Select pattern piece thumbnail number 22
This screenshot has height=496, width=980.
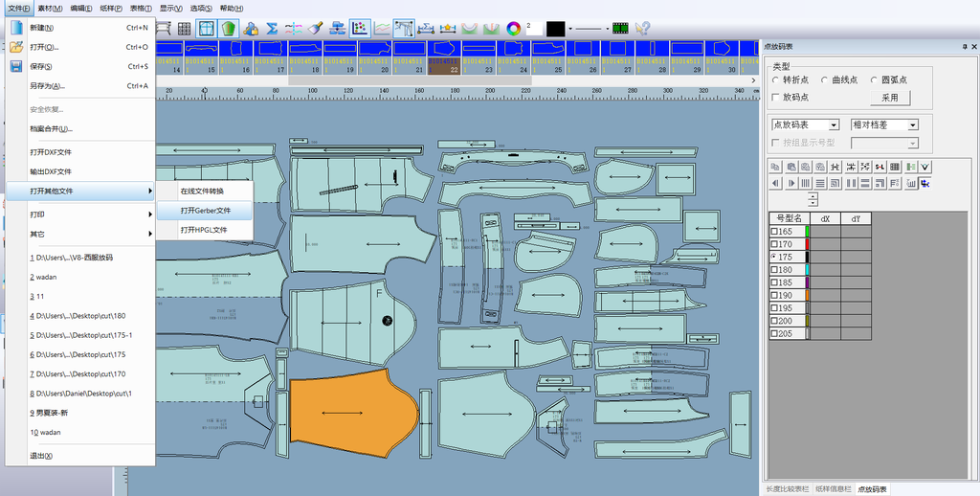tap(443, 57)
